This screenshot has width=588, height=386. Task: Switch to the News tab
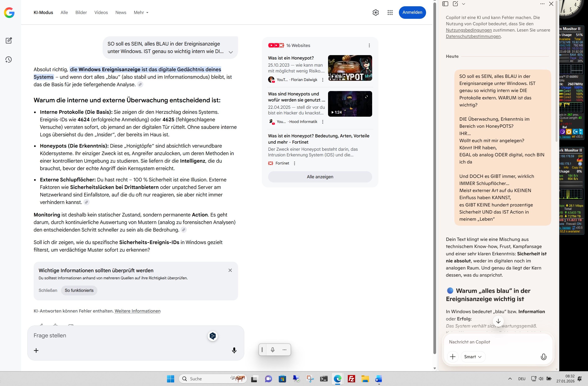[x=121, y=12]
